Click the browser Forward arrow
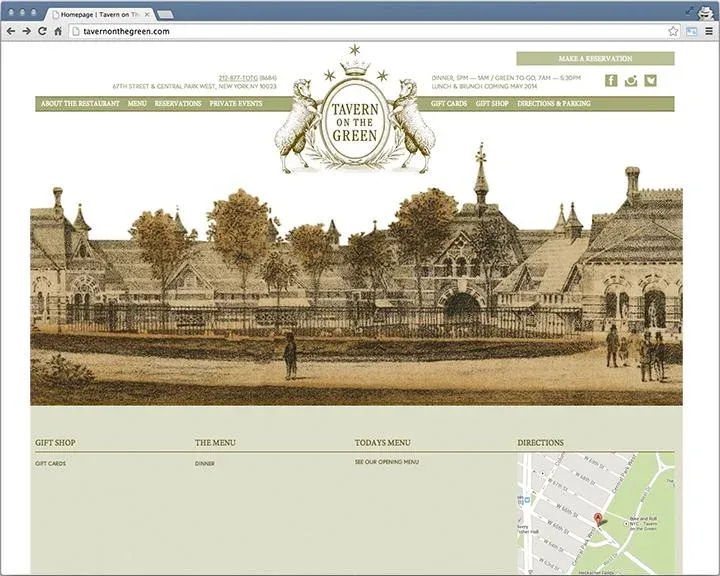Viewport: 720px width, 576px height. pyautogui.click(x=27, y=31)
